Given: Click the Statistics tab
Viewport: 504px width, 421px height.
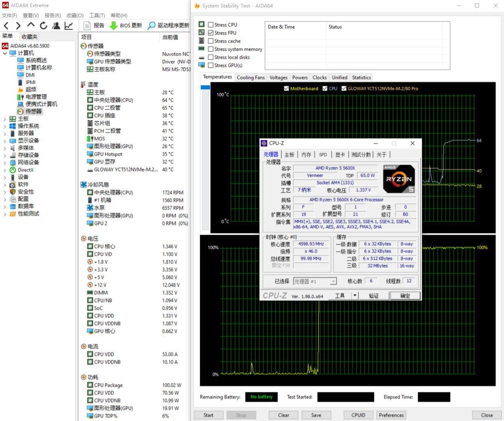Looking at the screenshot, I should (x=361, y=77).
